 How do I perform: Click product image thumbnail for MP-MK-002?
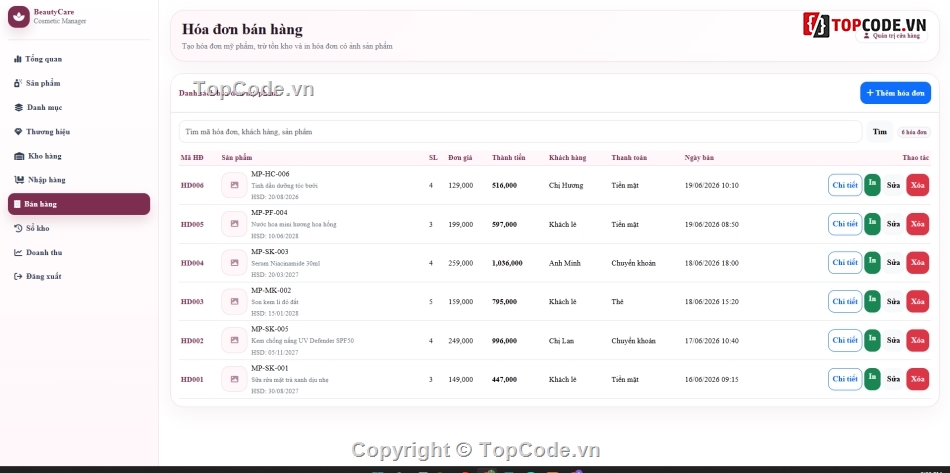pos(234,302)
